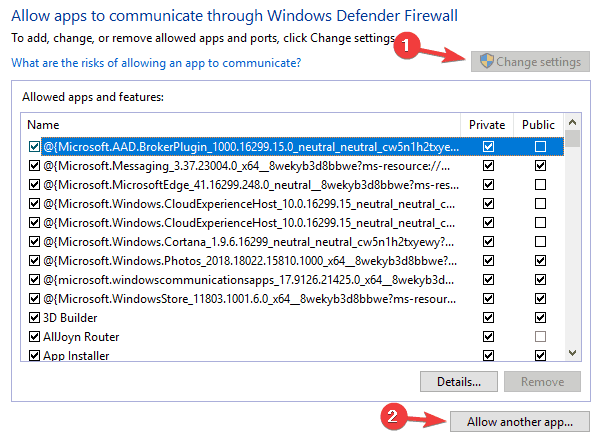Click the Allow another app button
This screenshot has width=607, height=442.
pyautogui.click(x=520, y=422)
